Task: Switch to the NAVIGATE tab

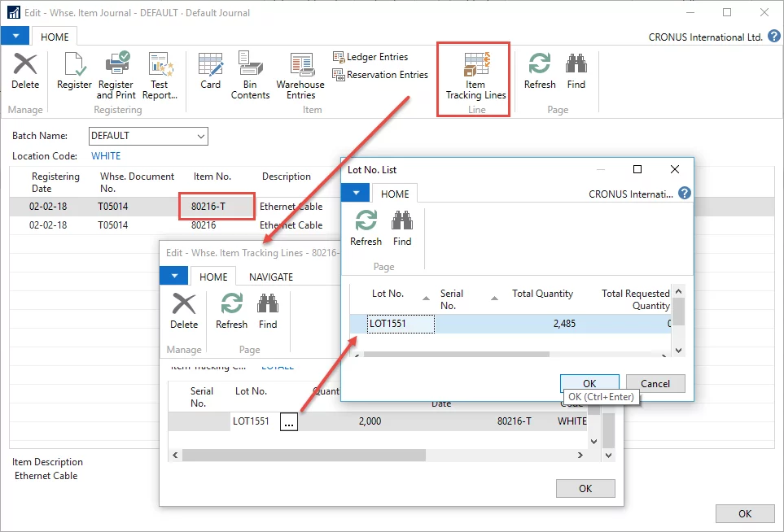Action: 270,277
